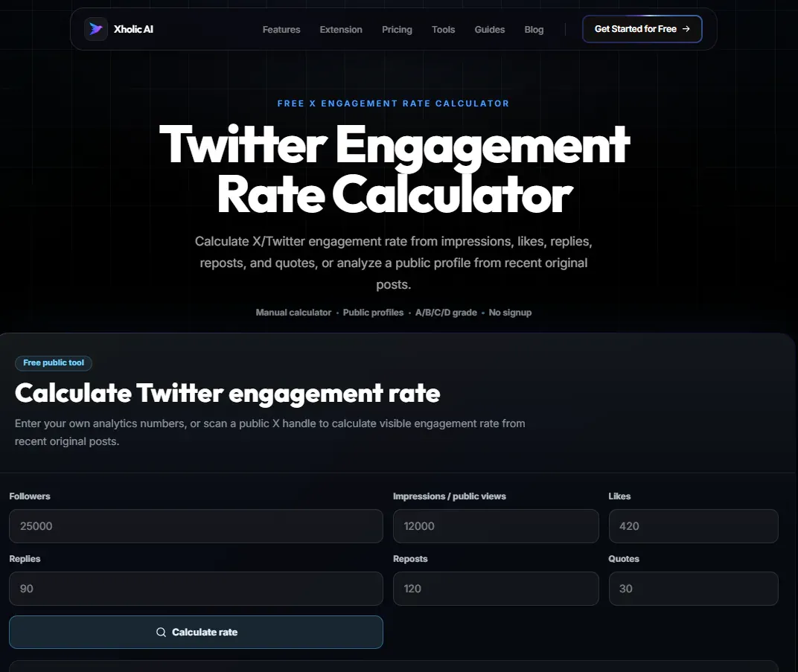
Task: Focus the Quotes input field
Action: [x=693, y=589]
